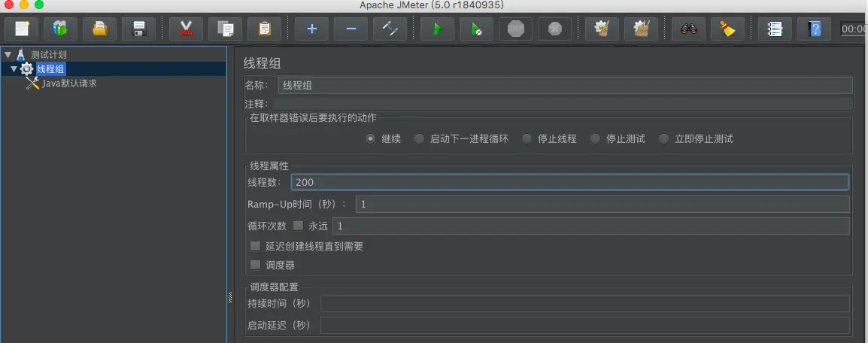Click the Clear All results icon
The width and height of the screenshot is (868, 343).
(642, 29)
